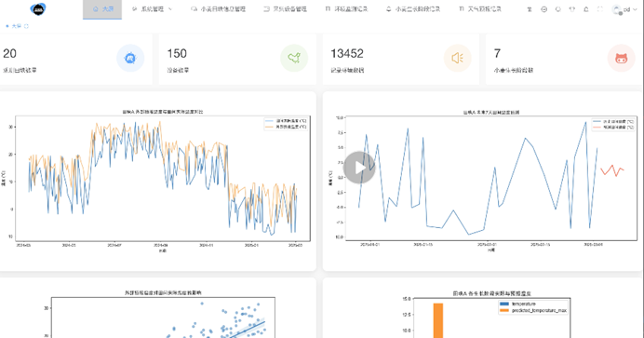Click the value 7 on the fourth card
Image resolution: width=644 pixels, height=338 pixels.
click(x=497, y=53)
